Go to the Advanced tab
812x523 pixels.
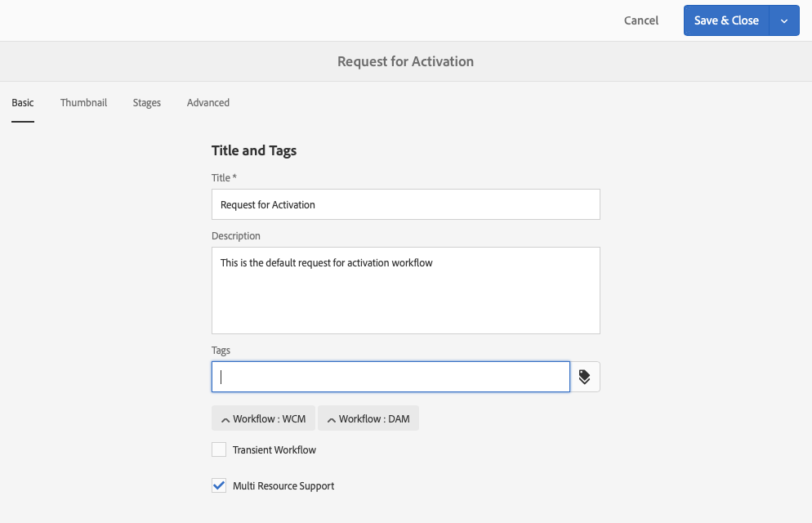point(208,103)
